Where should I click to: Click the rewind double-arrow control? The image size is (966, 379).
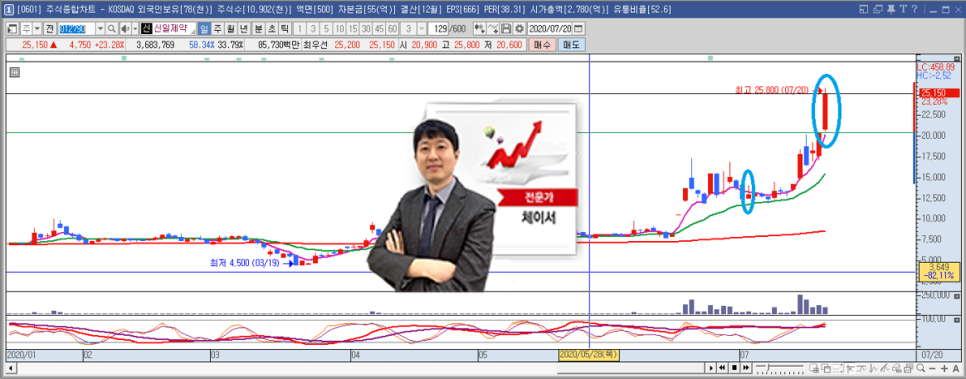722,368
